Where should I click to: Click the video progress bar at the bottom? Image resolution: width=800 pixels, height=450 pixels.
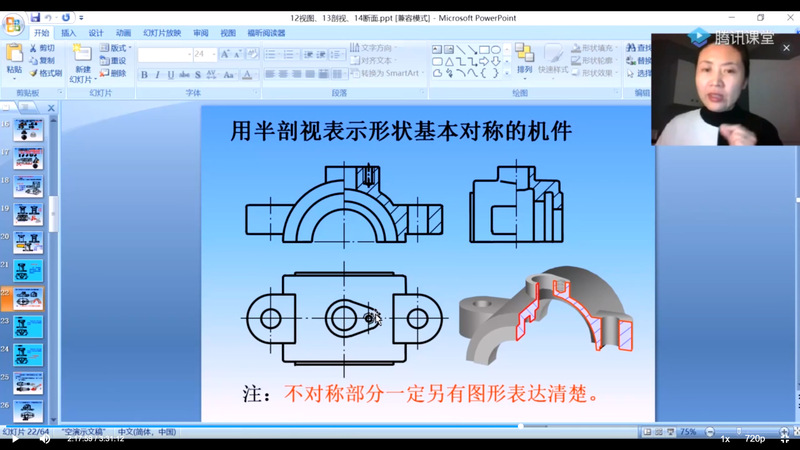tap(400, 426)
